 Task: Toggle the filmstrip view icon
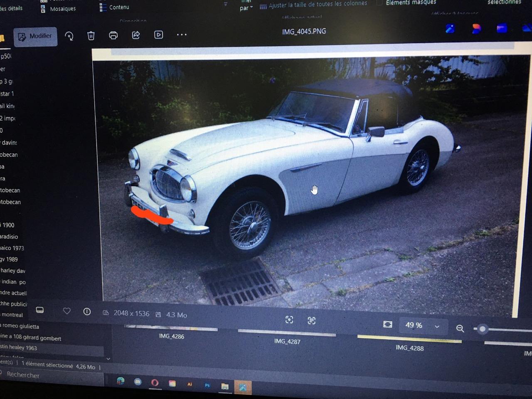40,310
